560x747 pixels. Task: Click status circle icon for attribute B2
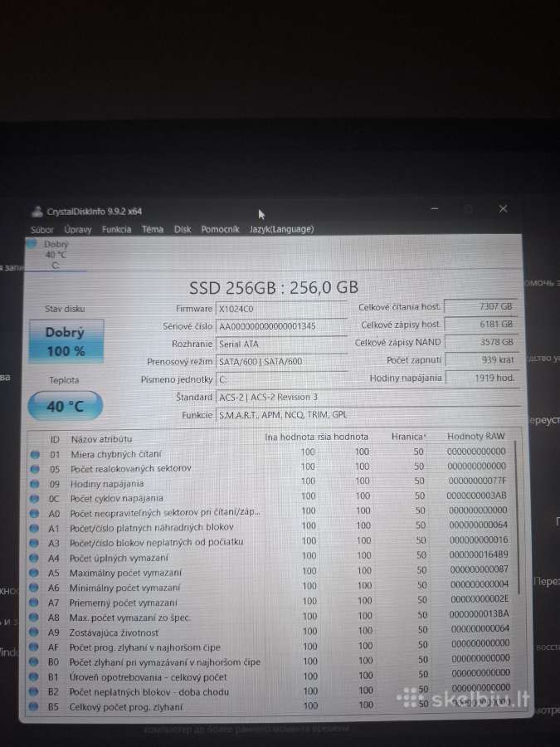[x=33, y=691]
